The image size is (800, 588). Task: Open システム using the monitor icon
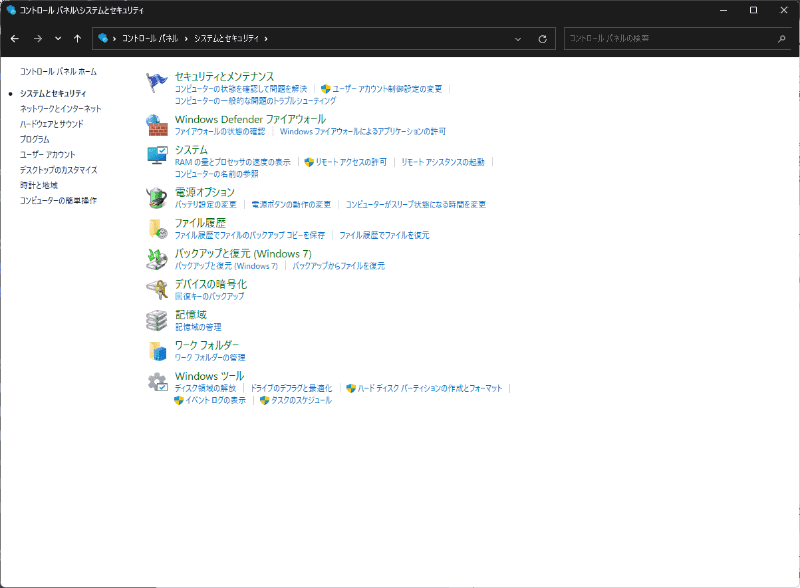157,153
